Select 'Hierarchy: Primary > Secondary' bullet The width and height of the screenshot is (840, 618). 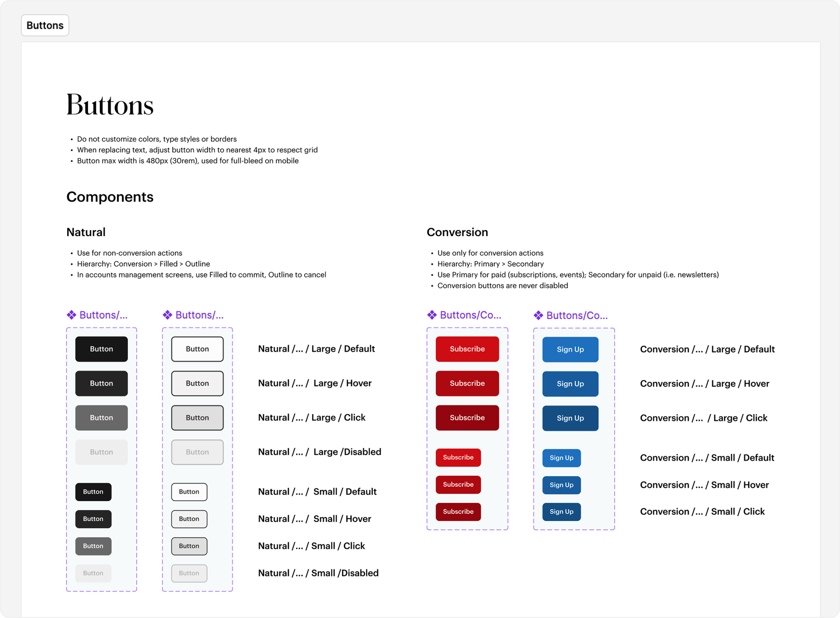click(491, 264)
